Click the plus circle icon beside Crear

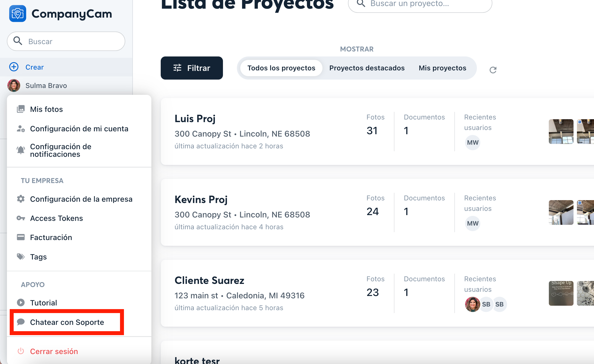tap(14, 67)
